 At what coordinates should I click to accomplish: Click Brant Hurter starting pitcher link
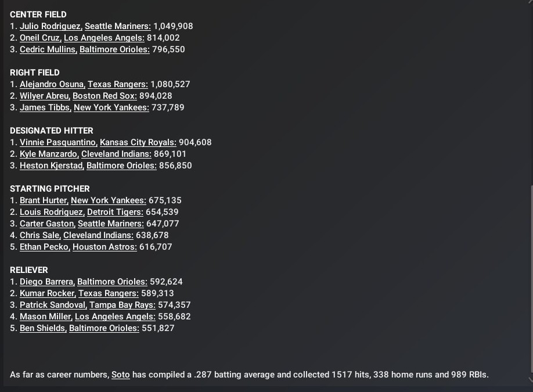click(x=43, y=200)
